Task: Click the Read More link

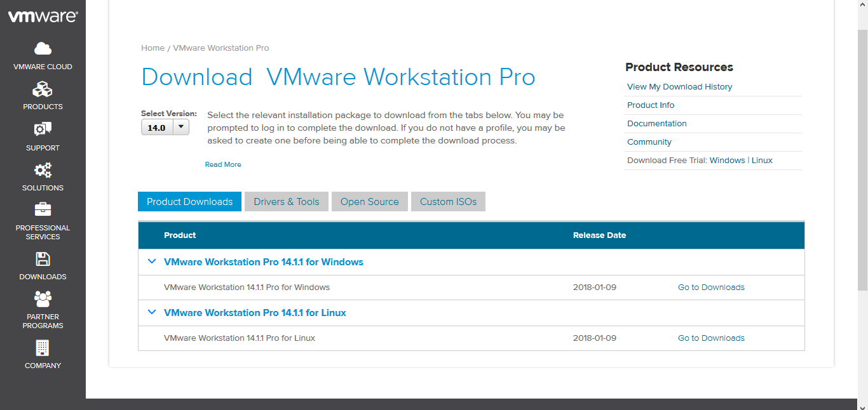Action: point(223,164)
